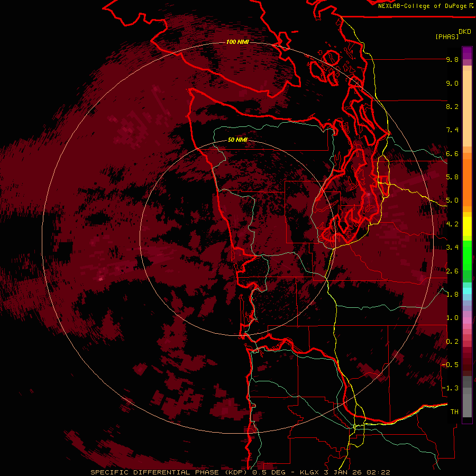Click the 9.8 value on the color scale
The image size is (476, 476).
click(452, 60)
